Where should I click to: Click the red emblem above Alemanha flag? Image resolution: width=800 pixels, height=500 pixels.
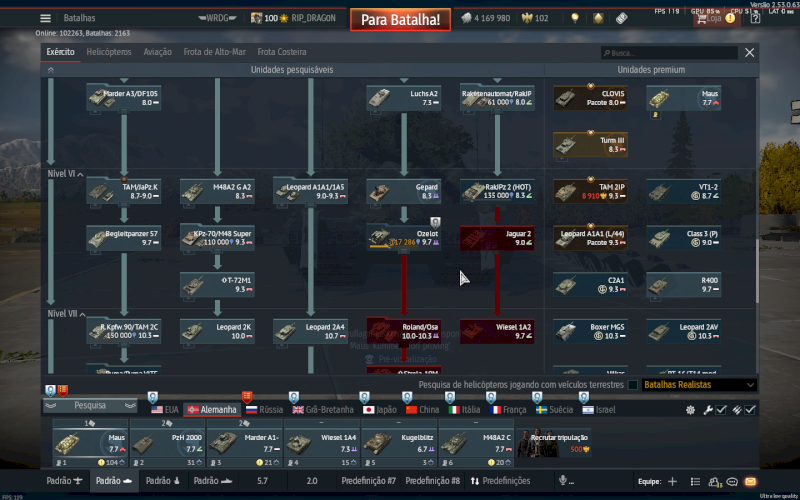point(247,397)
